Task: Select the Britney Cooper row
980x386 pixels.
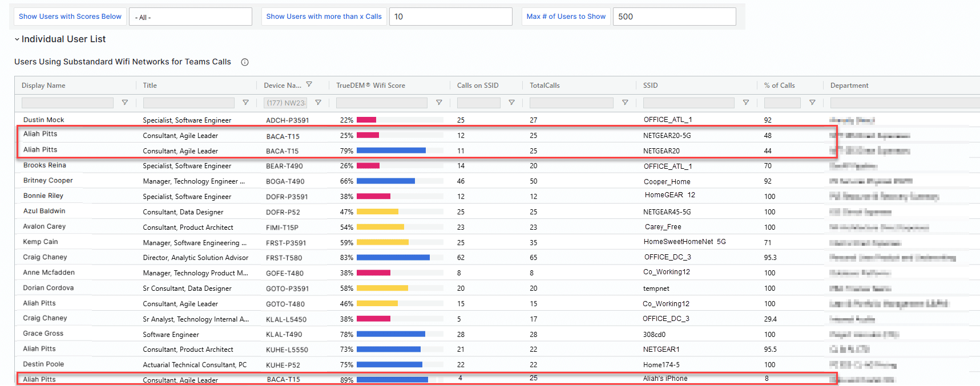Action: [x=49, y=181]
